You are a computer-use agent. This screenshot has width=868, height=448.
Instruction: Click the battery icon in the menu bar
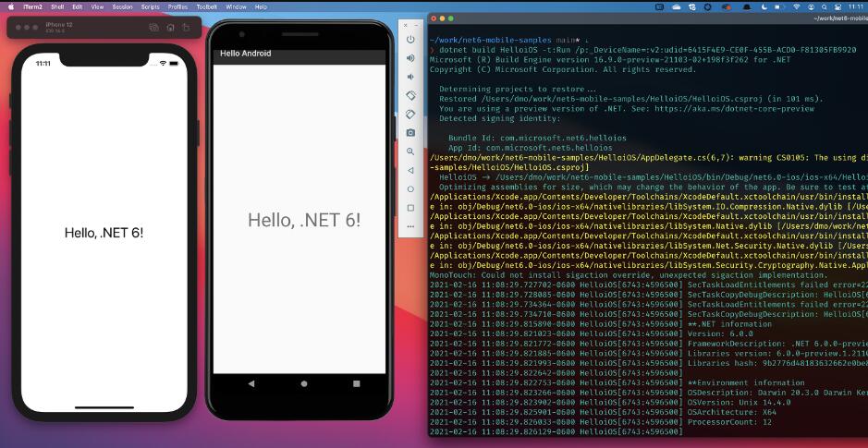click(x=778, y=6)
